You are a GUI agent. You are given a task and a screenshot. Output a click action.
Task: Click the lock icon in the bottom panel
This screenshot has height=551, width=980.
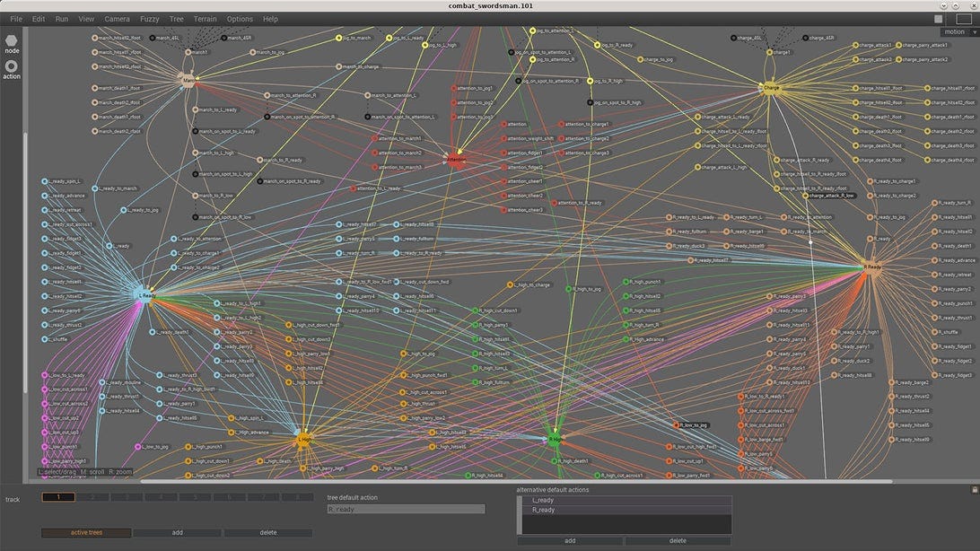tap(975, 490)
